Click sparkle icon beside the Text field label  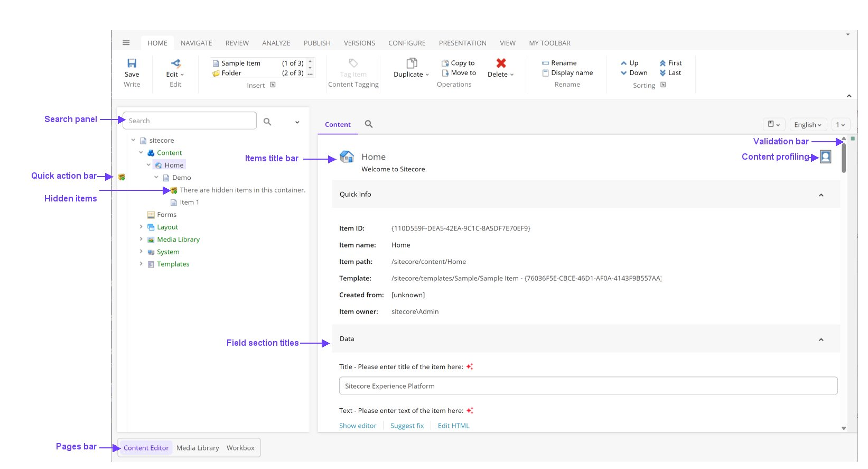tap(470, 410)
